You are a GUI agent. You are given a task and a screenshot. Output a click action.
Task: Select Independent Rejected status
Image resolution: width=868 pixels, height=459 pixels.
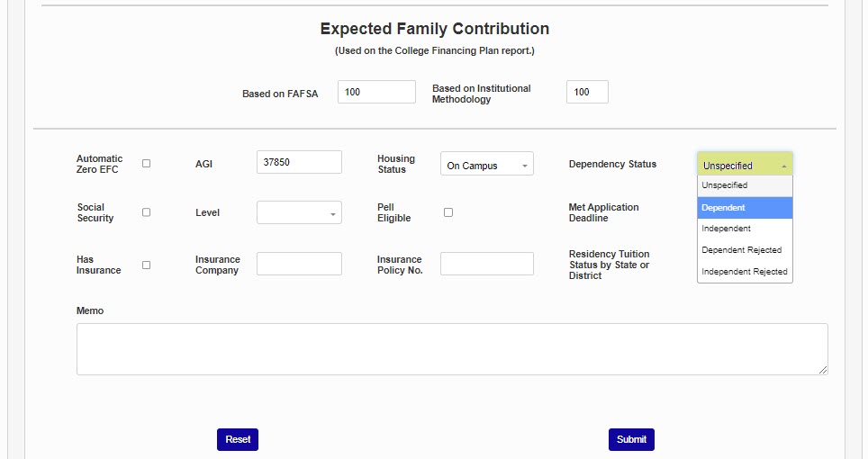[x=745, y=272]
